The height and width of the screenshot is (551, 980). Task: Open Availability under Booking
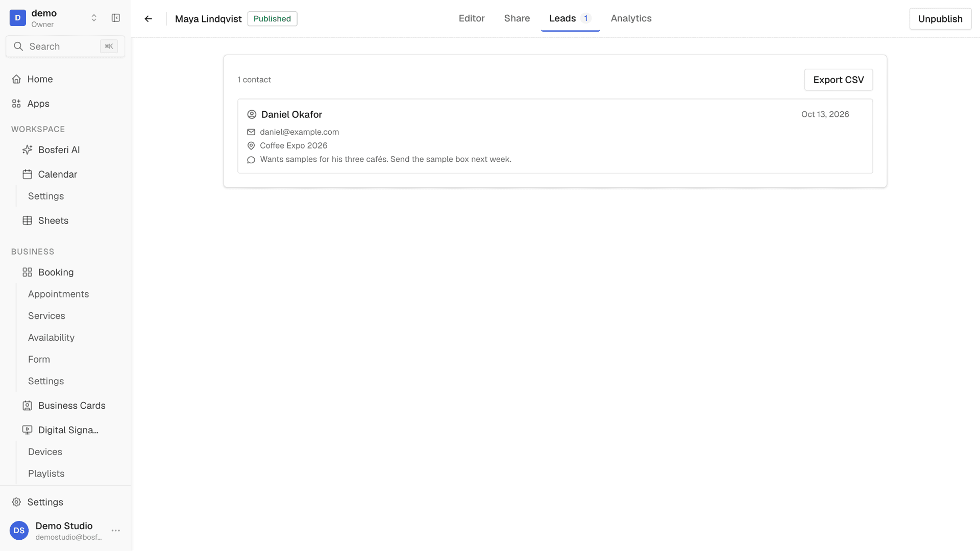tap(51, 338)
